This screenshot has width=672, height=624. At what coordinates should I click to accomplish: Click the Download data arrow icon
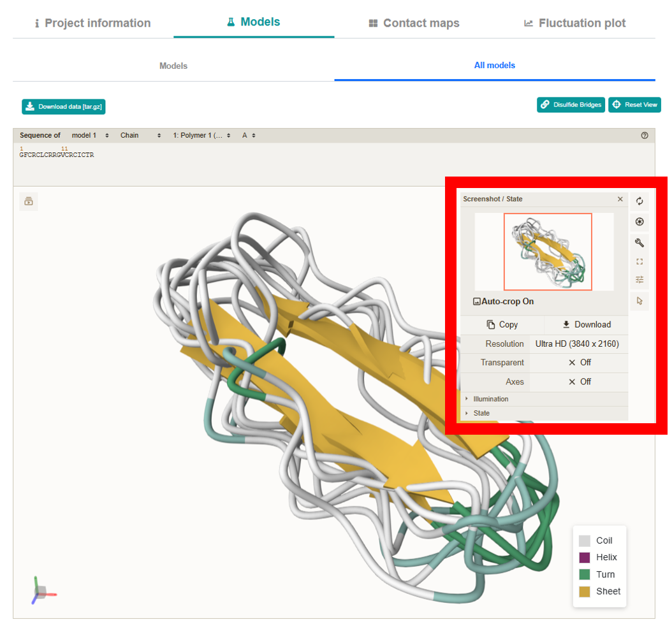click(x=29, y=106)
